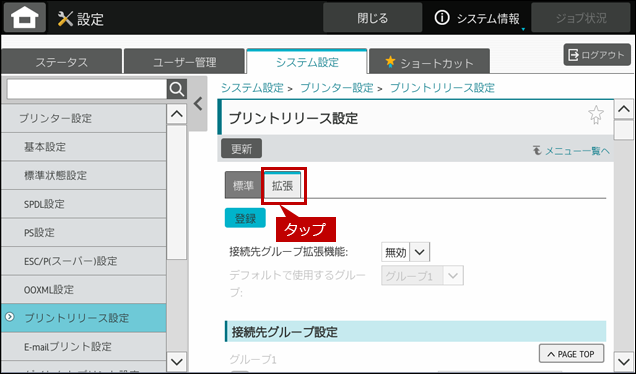Open OOXML設定 in the sidebar

[x=84, y=290]
